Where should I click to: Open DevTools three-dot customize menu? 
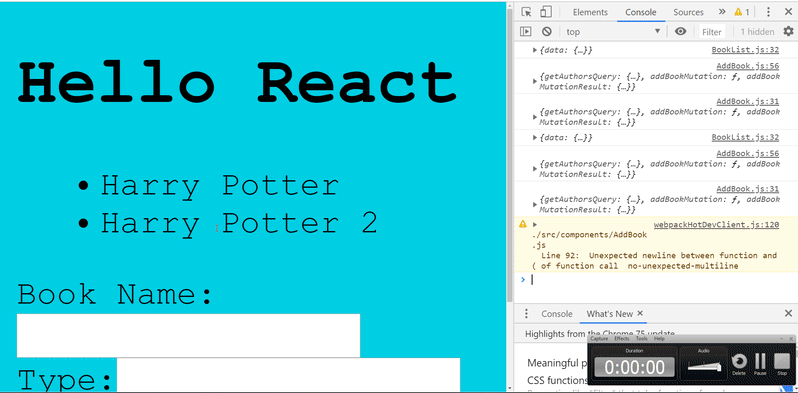(x=768, y=12)
